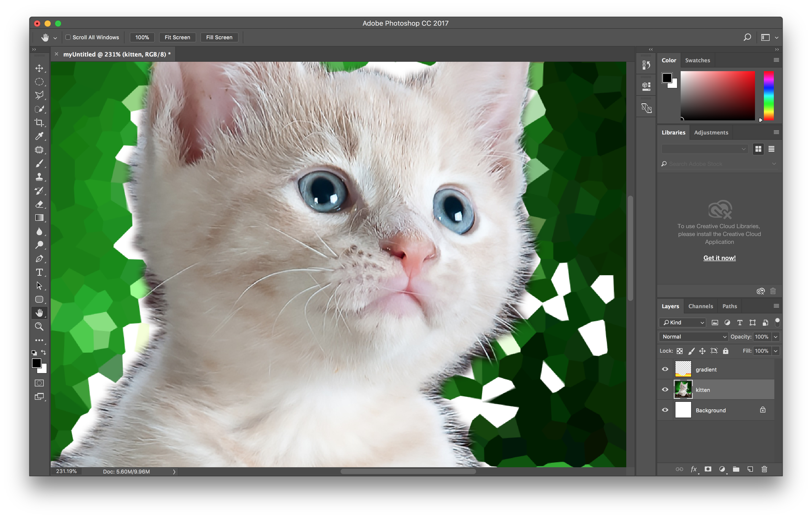Select the Zoom tool
Screen dimensions: 812x518
coord(39,326)
